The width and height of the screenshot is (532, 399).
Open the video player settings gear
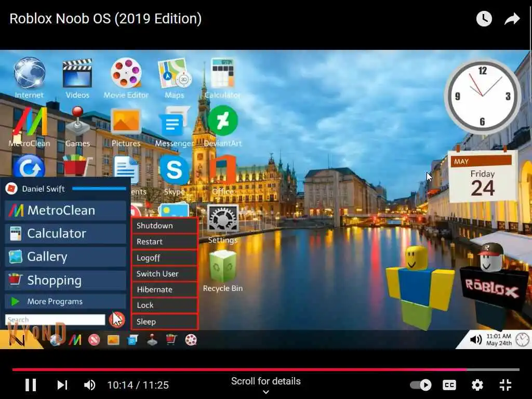(477, 385)
